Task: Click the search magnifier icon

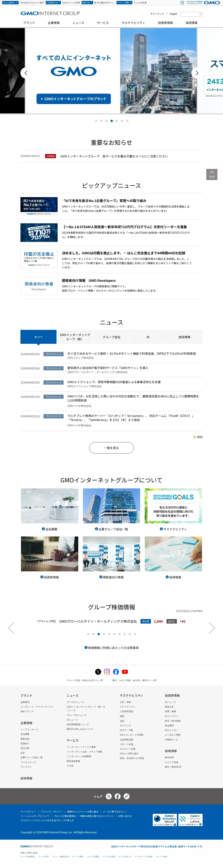Action: (x=200, y=14)
